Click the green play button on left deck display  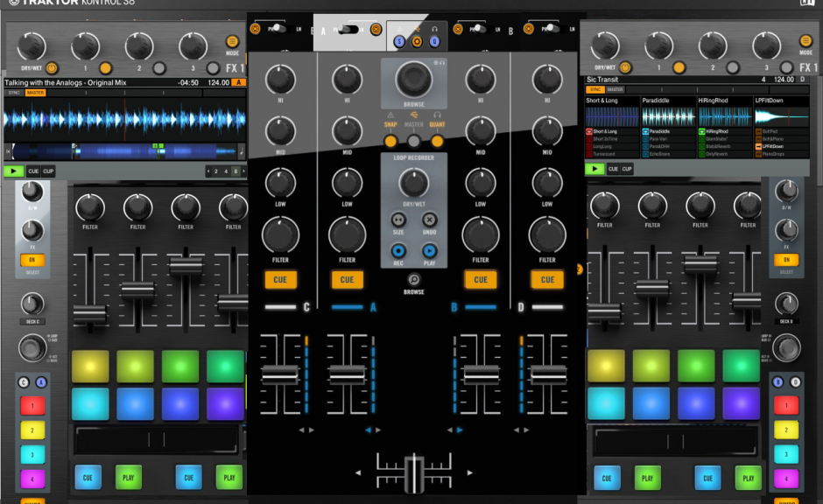click(x=13, y=171)
